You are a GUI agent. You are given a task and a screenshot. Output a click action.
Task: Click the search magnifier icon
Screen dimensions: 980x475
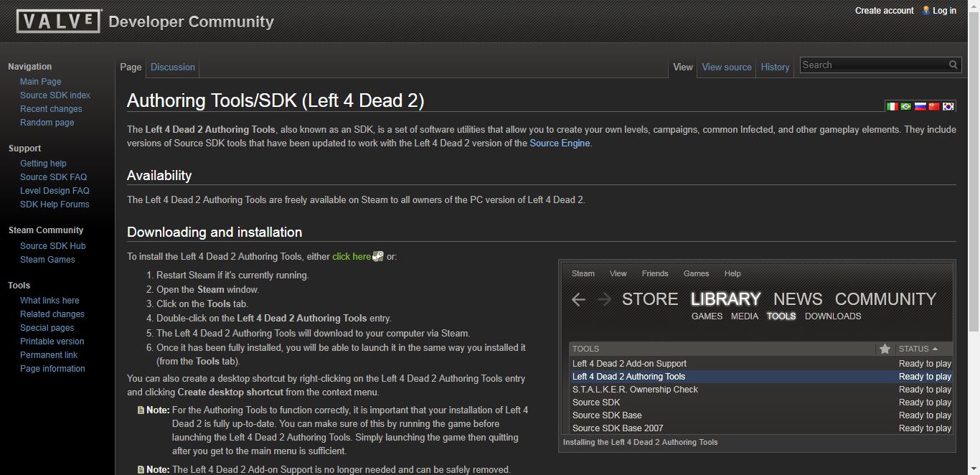[953, 65]
